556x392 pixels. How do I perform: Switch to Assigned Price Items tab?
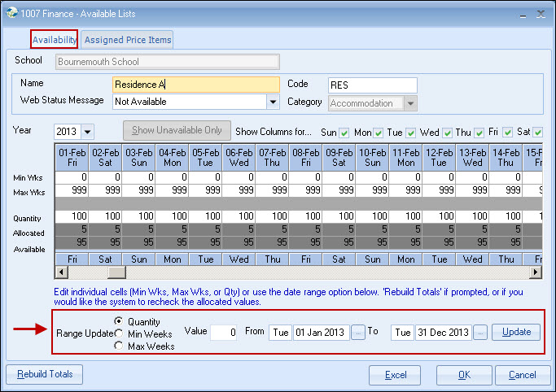coord(127,40)
